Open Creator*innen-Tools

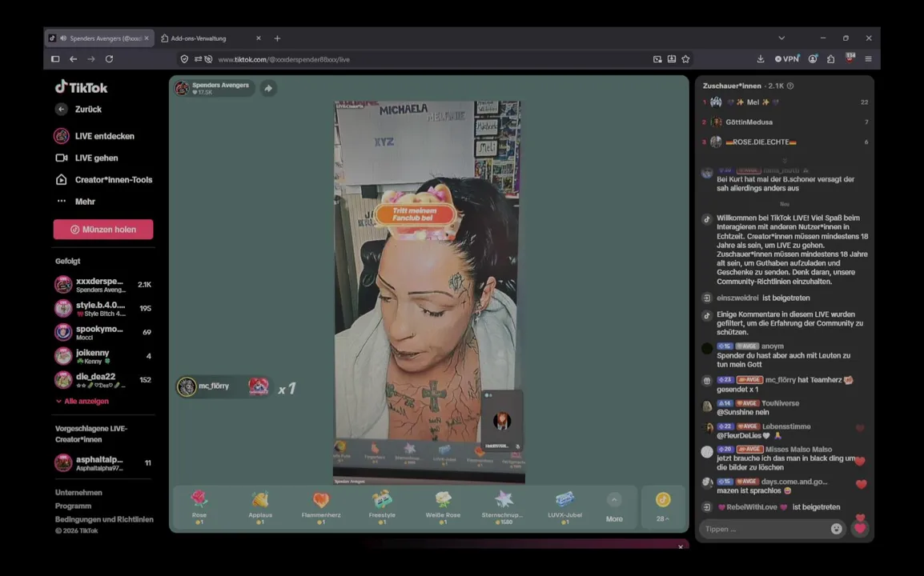coord(104,180)
